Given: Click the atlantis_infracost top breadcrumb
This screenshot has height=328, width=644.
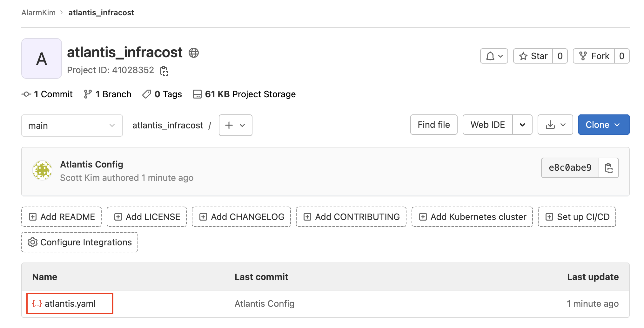Looking at the screenshot, I should 101,13.
